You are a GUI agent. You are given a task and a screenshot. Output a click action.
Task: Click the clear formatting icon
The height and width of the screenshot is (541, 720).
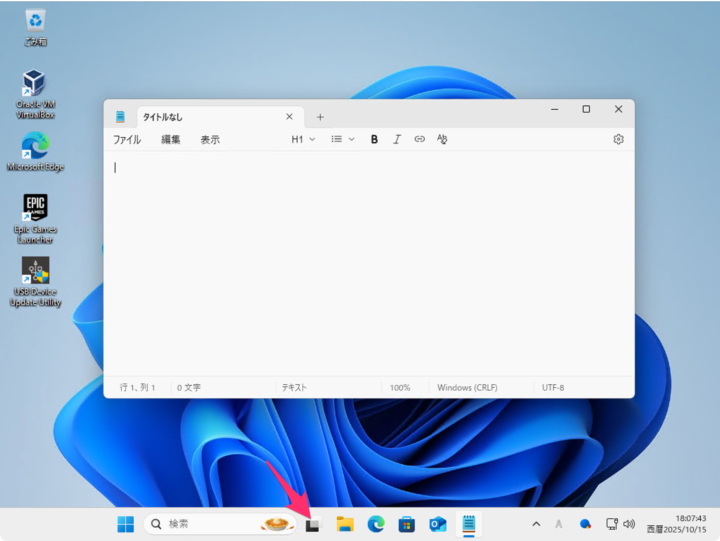click(442, 140)
